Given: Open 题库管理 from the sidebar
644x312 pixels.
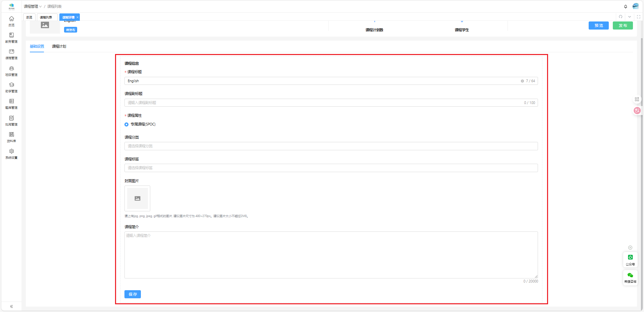Looking at the screenshot, I should 11,104.
